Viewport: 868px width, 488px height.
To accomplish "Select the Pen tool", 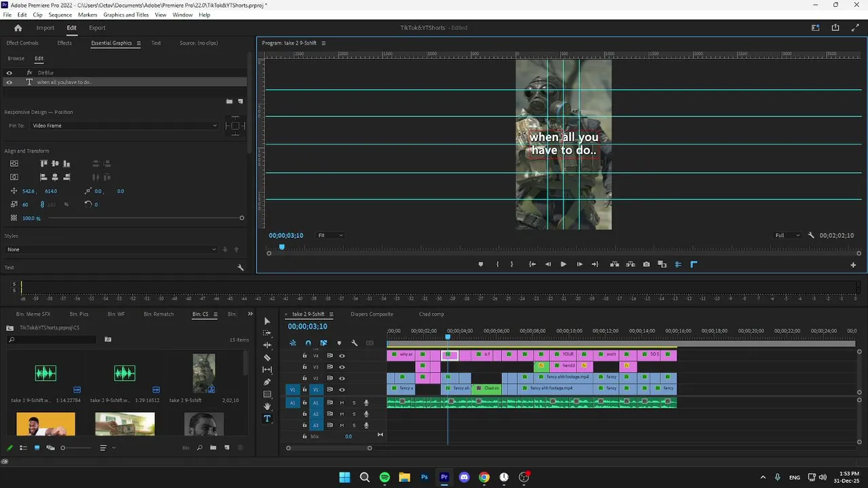I will coord(267,382).
